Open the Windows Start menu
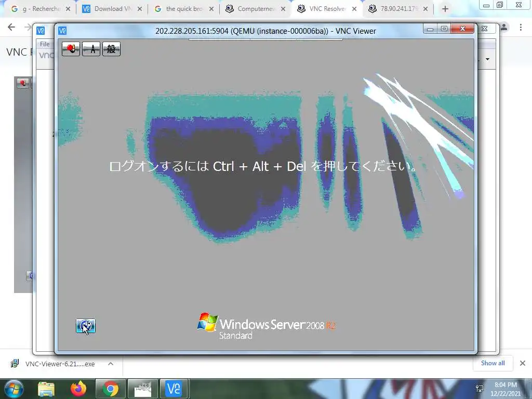532x399 pixels. (x=14, y=389)
